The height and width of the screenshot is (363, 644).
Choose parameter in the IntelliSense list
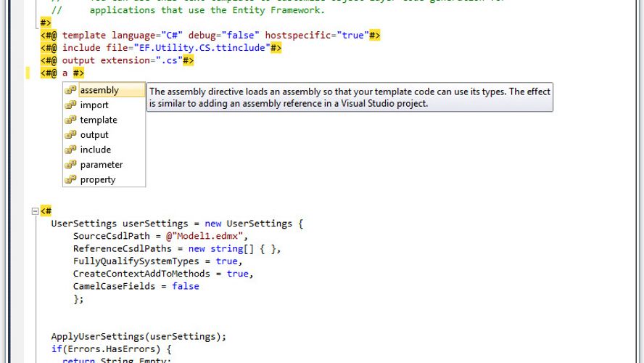pos(102,165)
